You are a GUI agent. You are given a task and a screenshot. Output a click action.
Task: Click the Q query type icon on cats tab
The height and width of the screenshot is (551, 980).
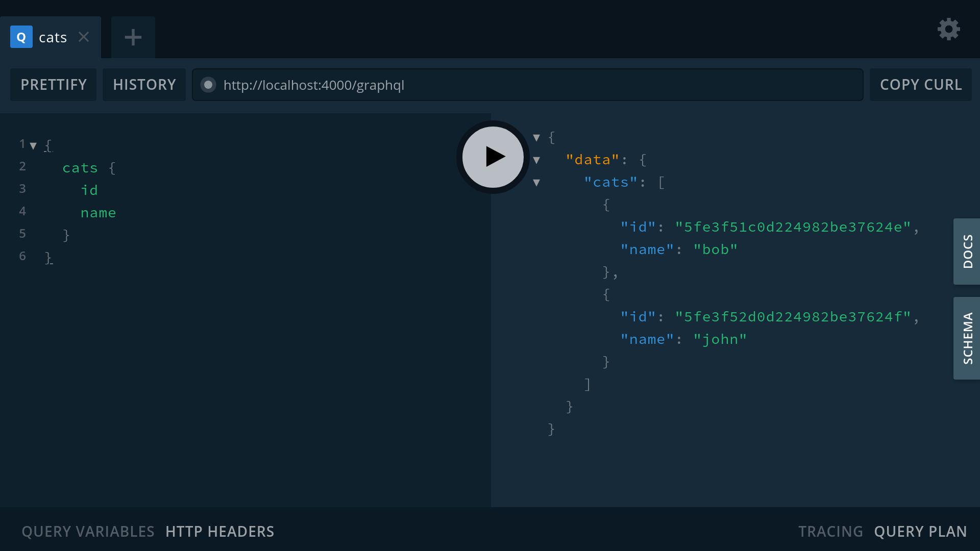click(21, 37)
